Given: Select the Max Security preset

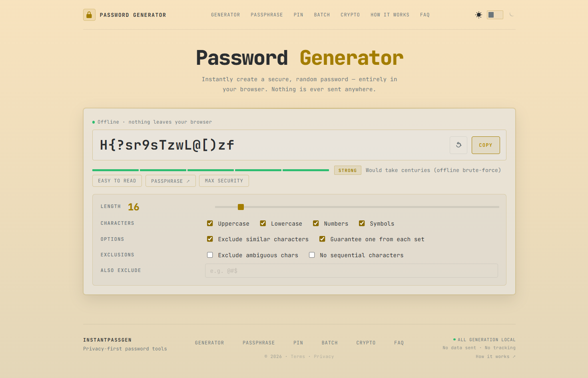Looking at the screenshot, I should [x=224, y=181].
